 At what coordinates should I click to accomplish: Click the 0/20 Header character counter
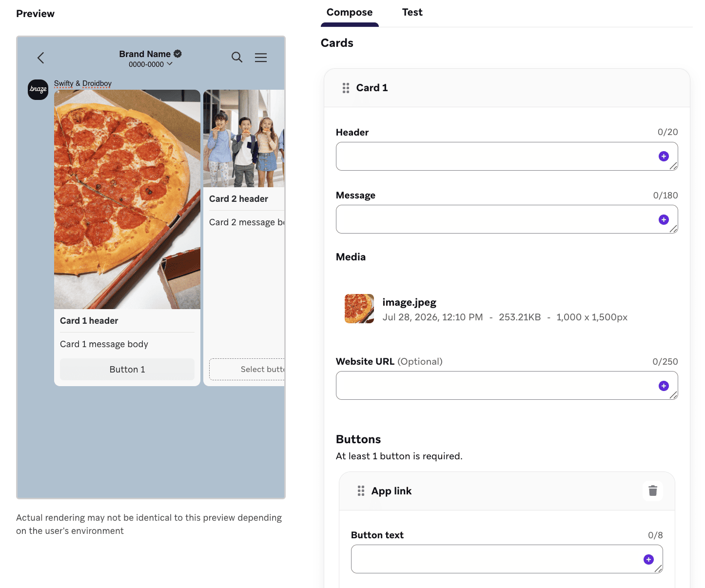tap(667, 132)
